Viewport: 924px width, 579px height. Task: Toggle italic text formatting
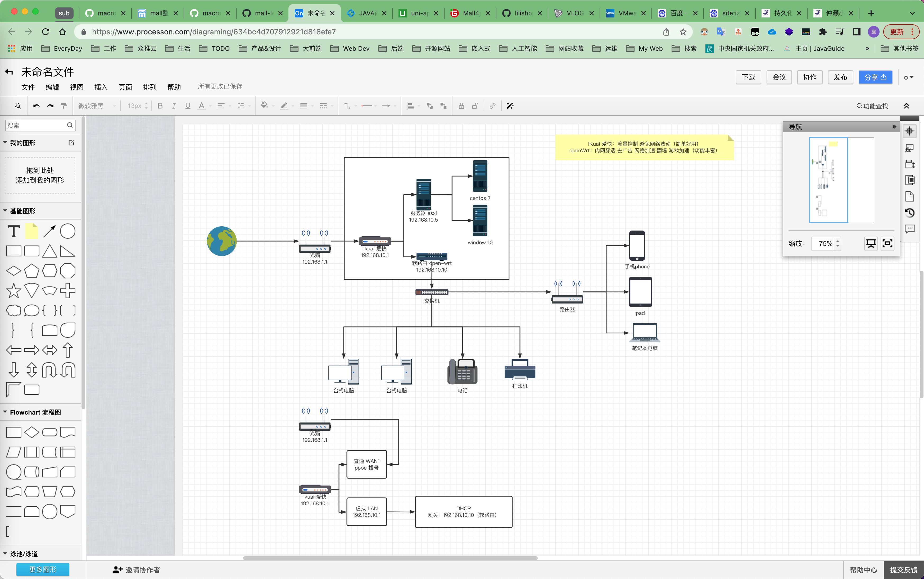point(174,106)
